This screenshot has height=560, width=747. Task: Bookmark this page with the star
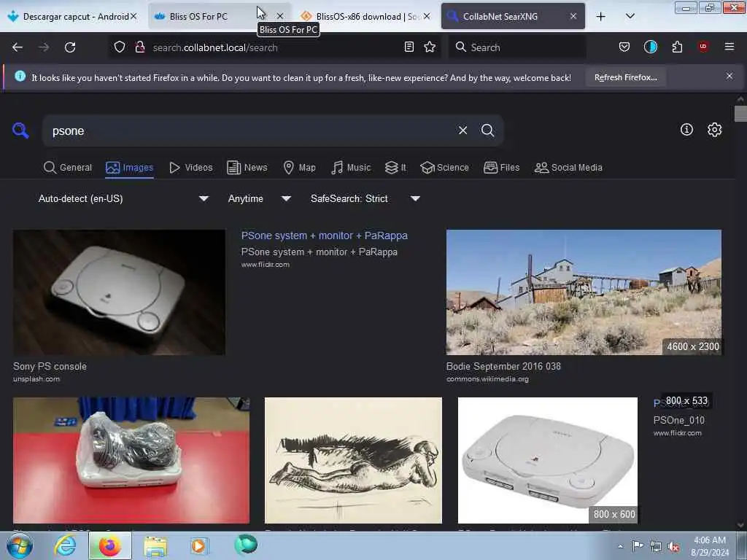pos(430,47)
